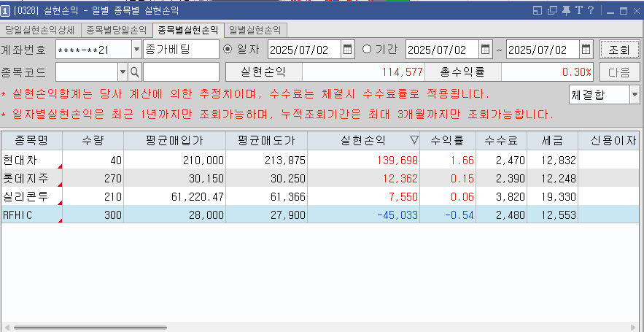This screenshot has height=332, width=644.
Task: Switch to the 당일실현손익상세 tab
Action: [40, 30]
